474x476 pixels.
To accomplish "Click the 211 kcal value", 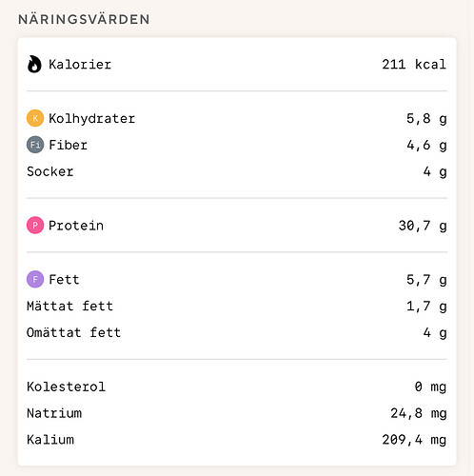I will (414, 65).
